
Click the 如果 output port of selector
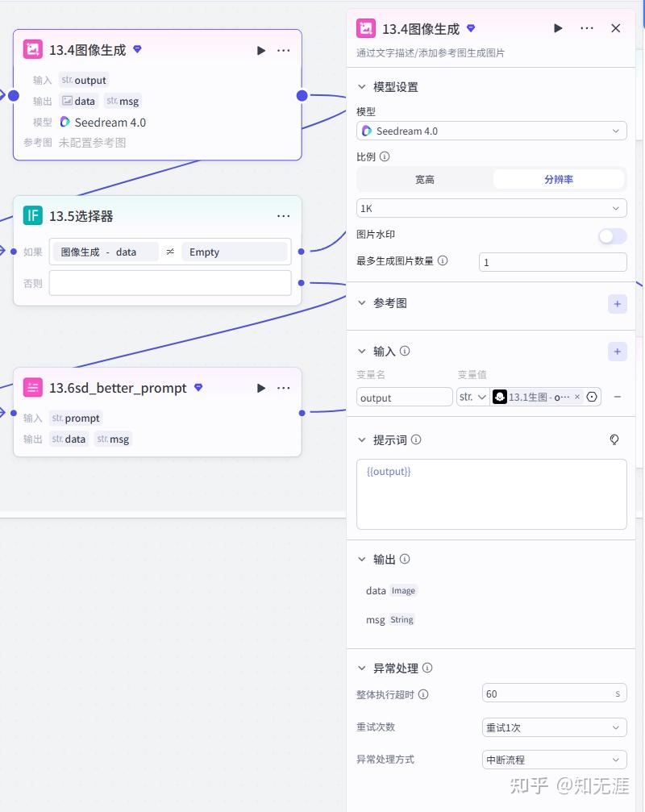(302, 252)
